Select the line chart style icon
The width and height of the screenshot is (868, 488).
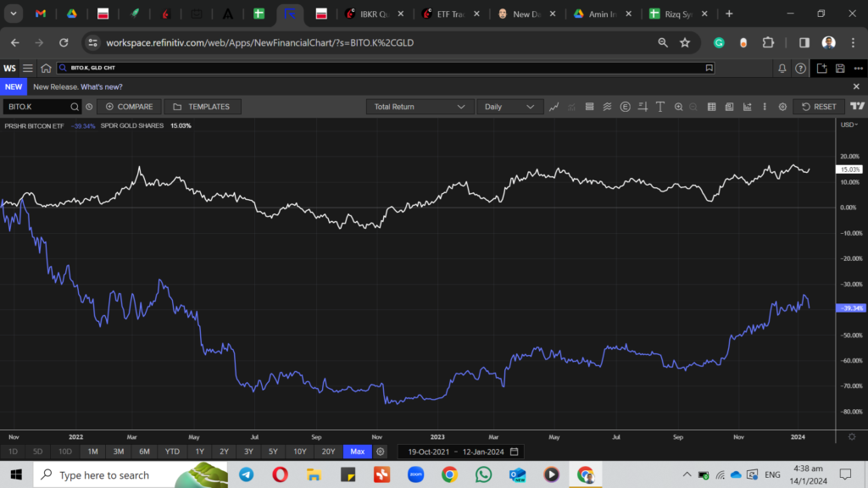(553, 107)
